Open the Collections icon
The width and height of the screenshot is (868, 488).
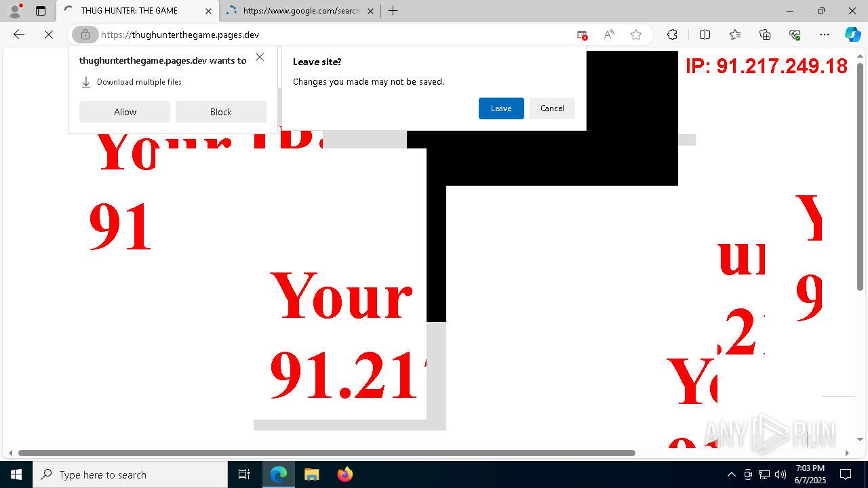pyautogui.click(x=765, y=35)
